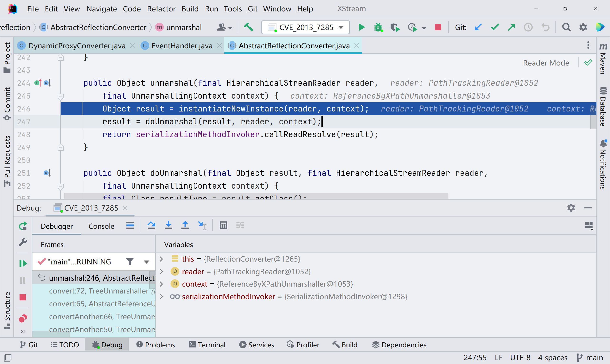This screenshot has height=364, width=610.
Task: Open the Refactor menu
Action: click(161, 9)
